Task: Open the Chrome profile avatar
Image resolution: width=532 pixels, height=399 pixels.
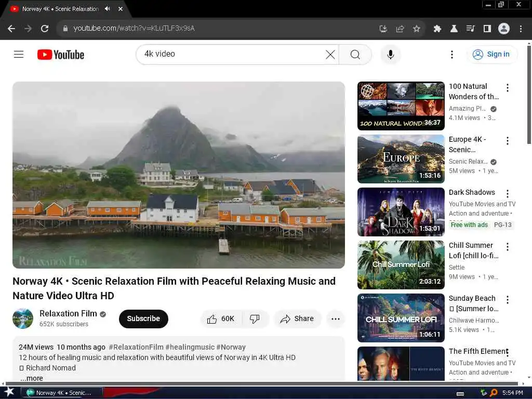Action: (x=504, y=29)
